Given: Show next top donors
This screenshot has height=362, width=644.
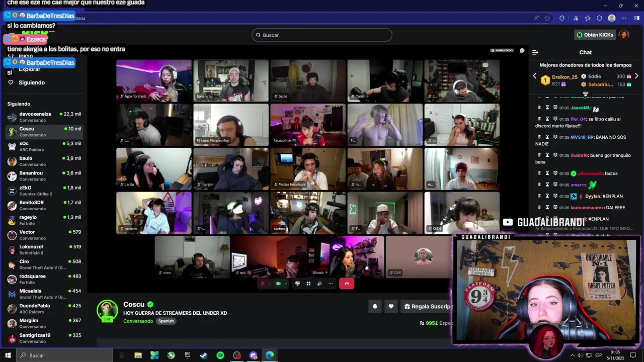Looking at the screenshot, I should click(x=636, y=76).
